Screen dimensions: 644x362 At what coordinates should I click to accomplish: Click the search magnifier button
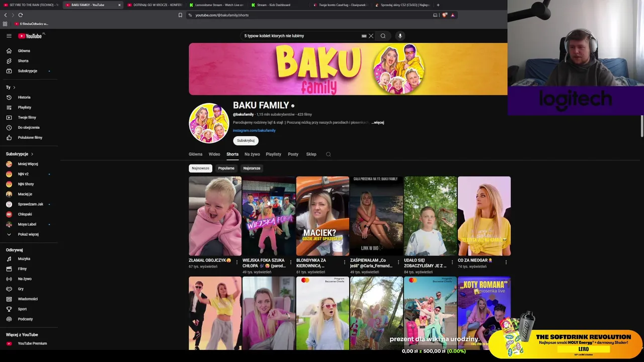[x=383, y=36]
